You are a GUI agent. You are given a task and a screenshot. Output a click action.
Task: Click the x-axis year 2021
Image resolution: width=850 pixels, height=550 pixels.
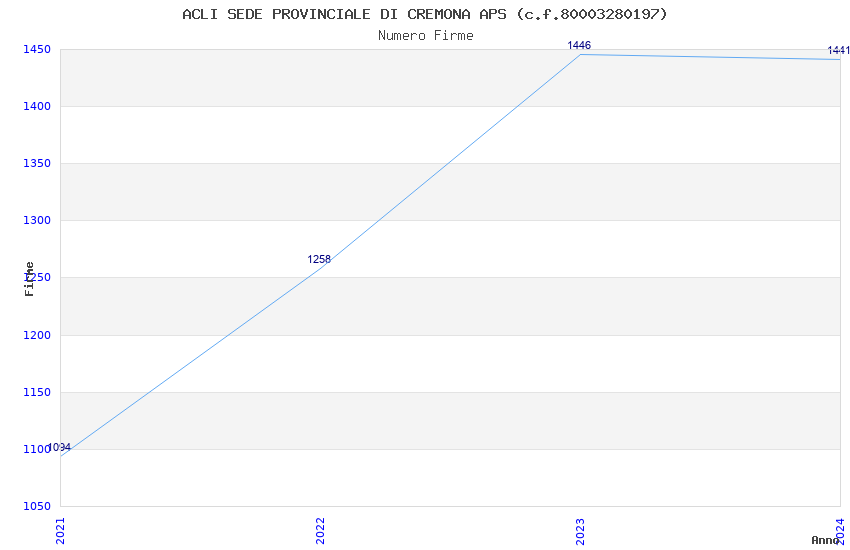[x=60, y=531]
